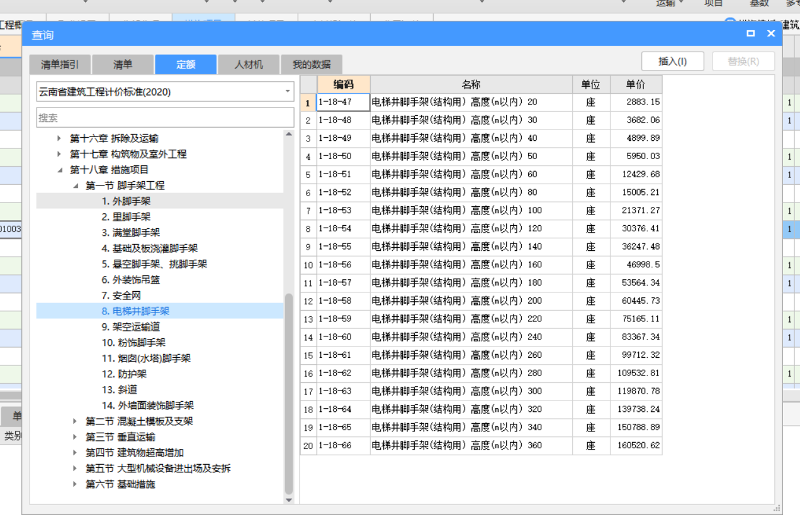Select tree item 11. 烟囱(水塔)脚手架
This screenshot has height=532, width=800.
(146, 358)
